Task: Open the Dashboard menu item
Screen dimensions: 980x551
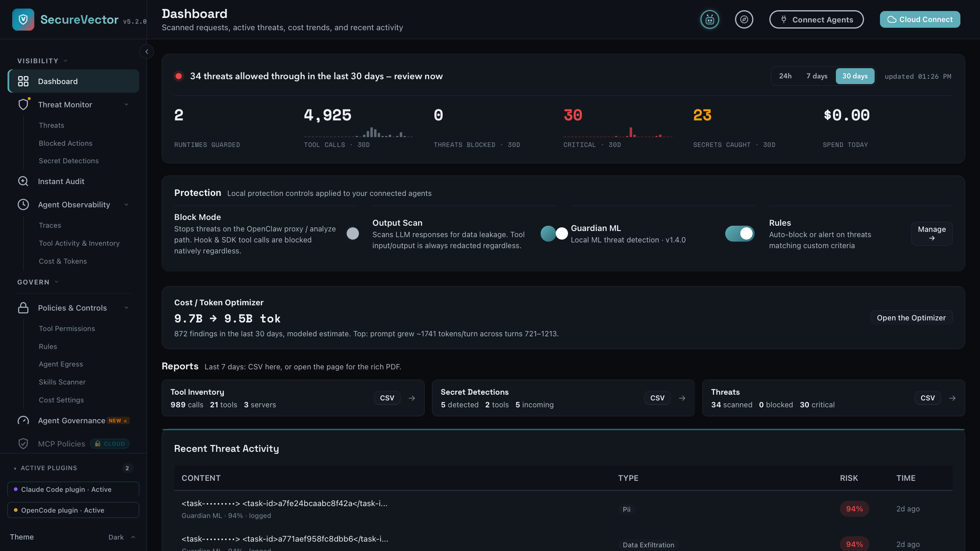Action: point(73,81)
